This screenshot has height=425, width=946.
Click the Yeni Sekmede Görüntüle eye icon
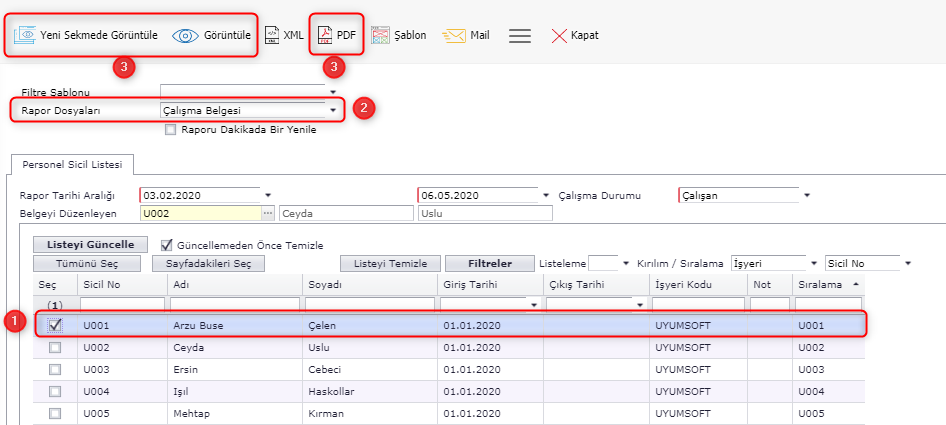[26, 35]
